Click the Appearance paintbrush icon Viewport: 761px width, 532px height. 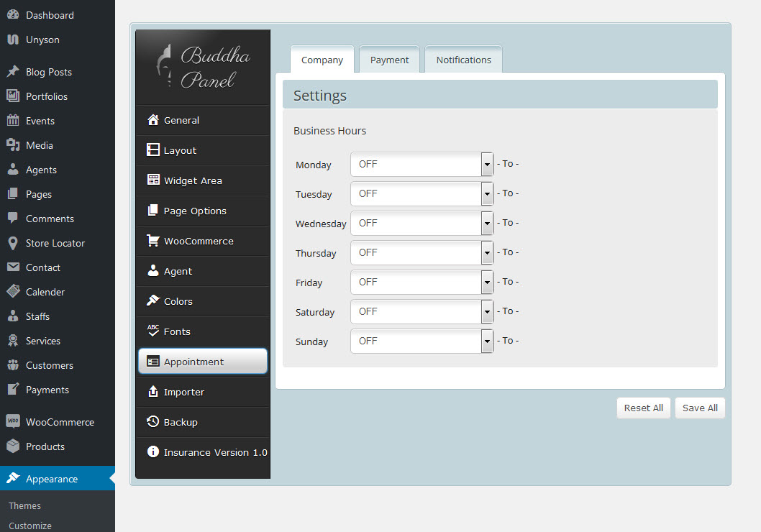point(13,478)
